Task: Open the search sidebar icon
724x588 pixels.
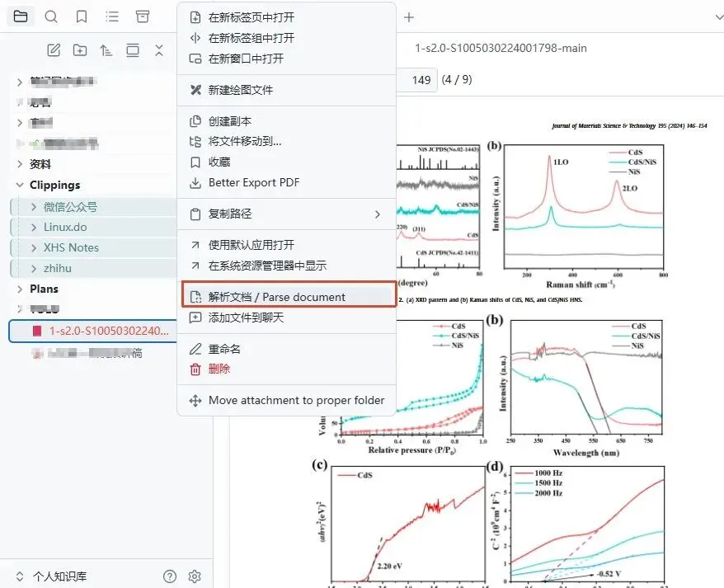Action: coord(51,16)
